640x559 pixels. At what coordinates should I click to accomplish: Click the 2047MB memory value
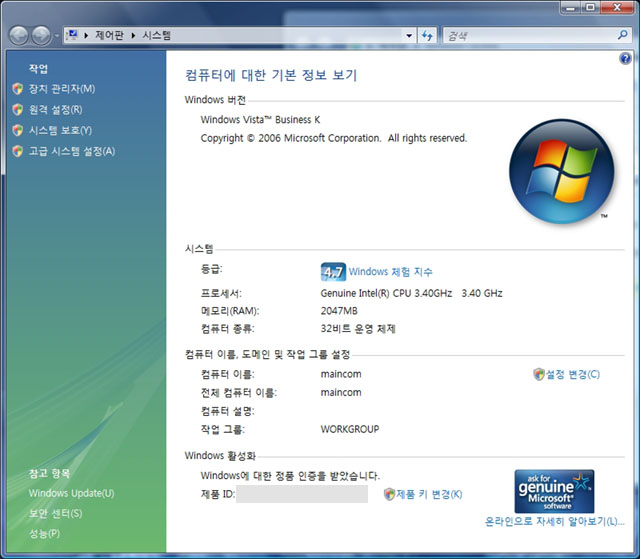click(339, 311)
